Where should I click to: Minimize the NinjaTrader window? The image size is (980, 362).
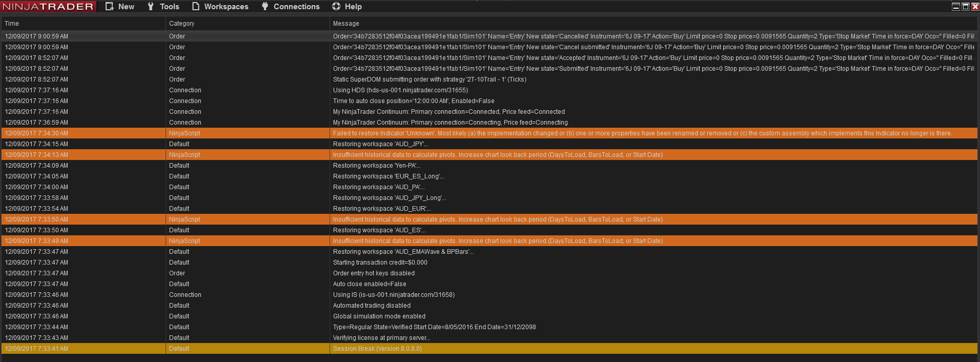(x=956, y=7)
